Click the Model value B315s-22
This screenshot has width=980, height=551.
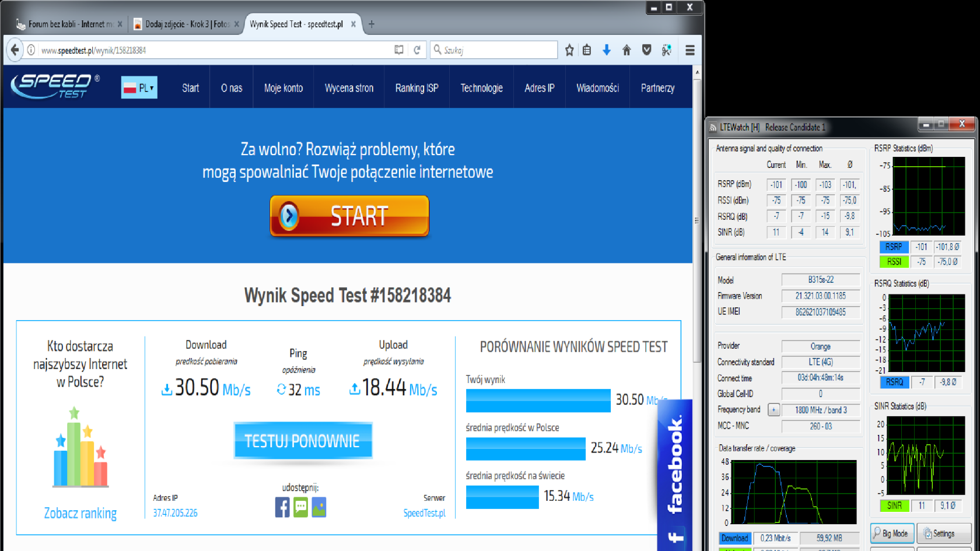tap(821, 280)
